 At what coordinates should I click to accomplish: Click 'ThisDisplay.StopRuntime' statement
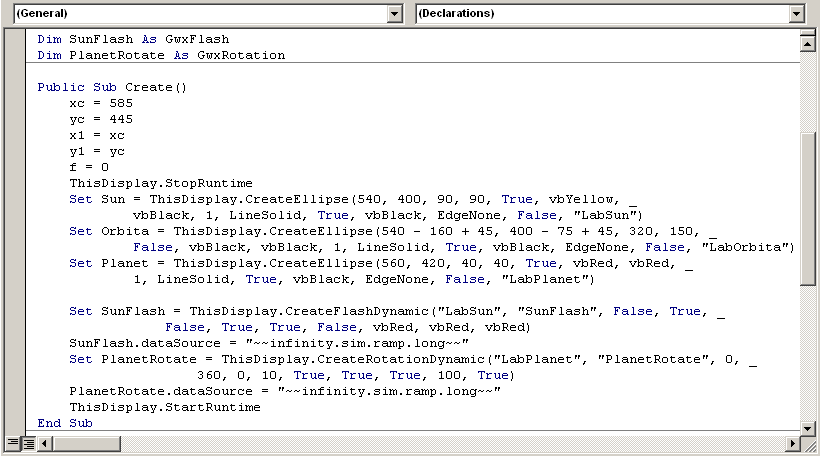pyautogui.click(x=161, y=184)
